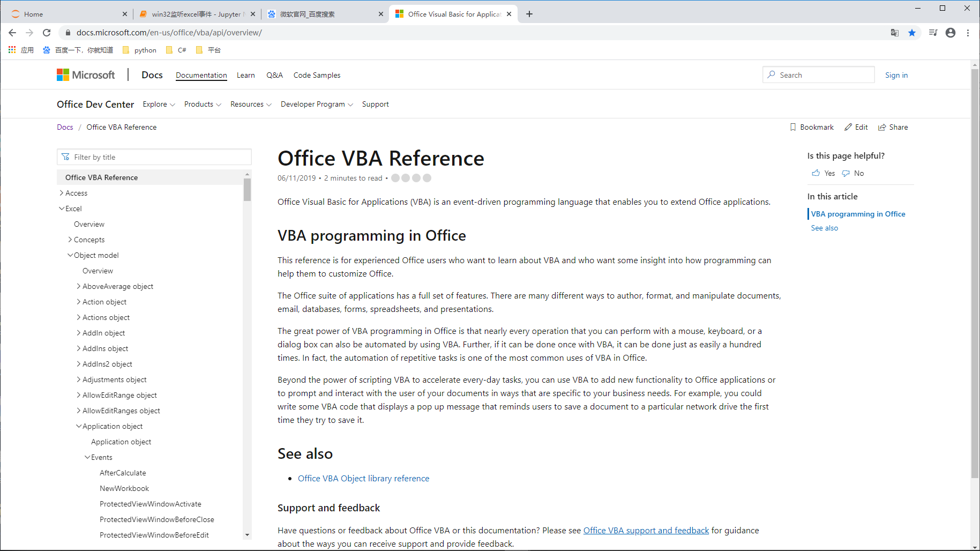Image resolution: width=980 pixels, height=551 pixels.
Task: Share this article
Action: 893,127
